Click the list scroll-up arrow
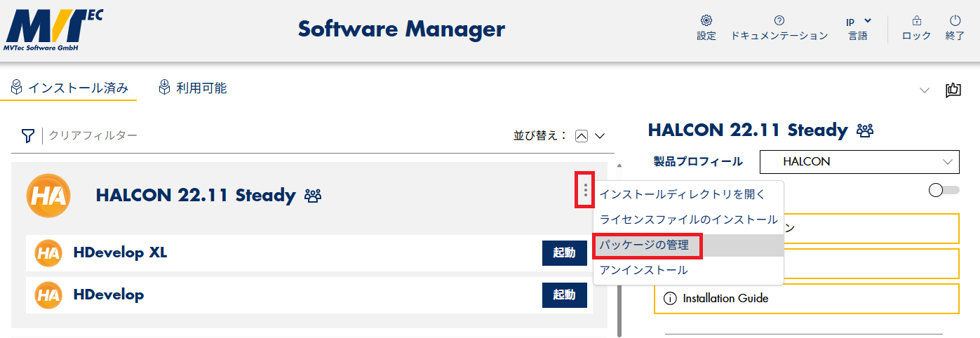Image resolution: width=980 pixels, height=338 pixels. point(619,166)
